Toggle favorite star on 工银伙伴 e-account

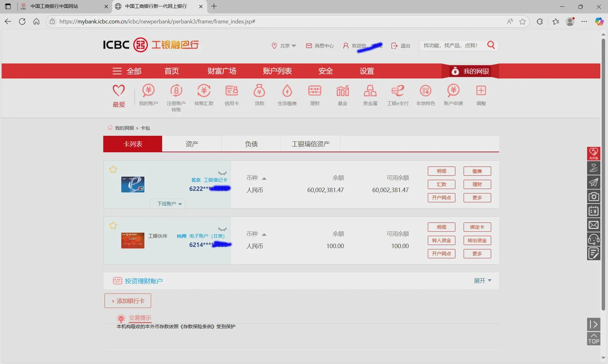[113, 226]
